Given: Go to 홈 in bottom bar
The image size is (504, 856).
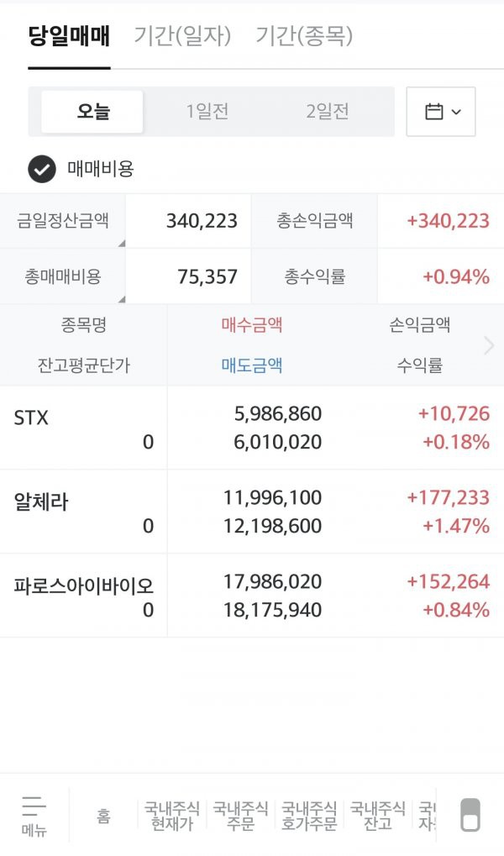Looking at the screenshot, I should tap(103, 817).
